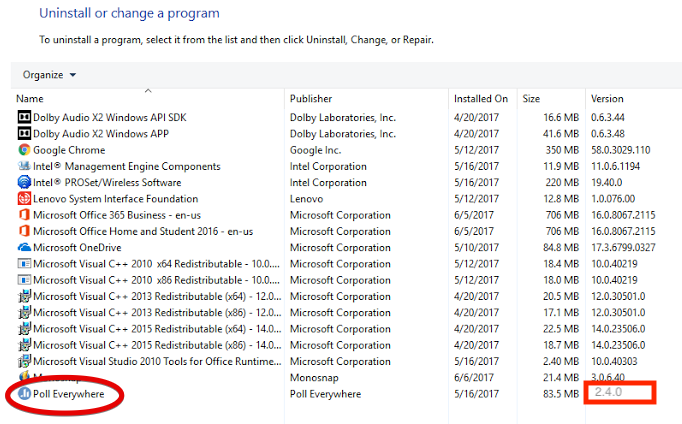Click the Intel PROSet/Wireless Software icon
This screenshot has height=424, width=682.
tap(24, 182)
